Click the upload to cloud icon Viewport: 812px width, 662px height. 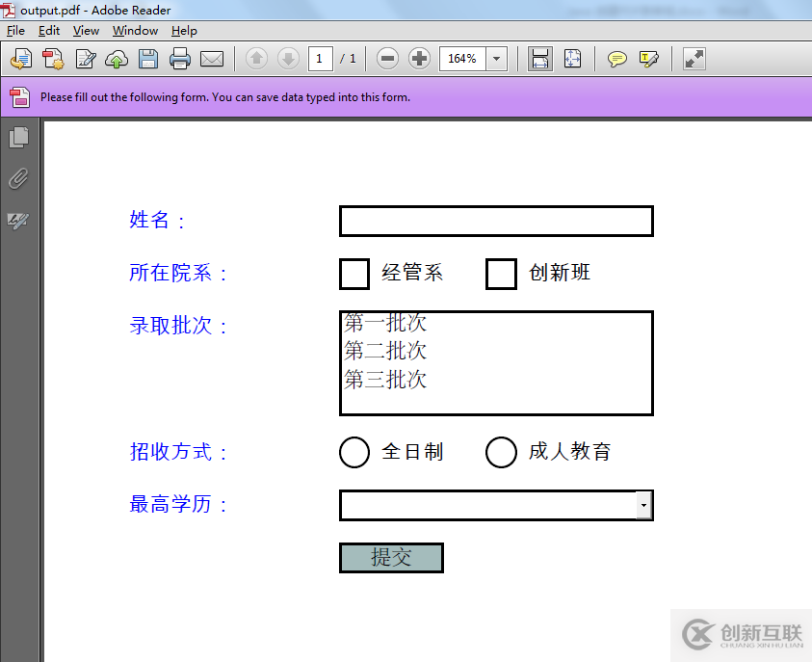pos(117,59)
